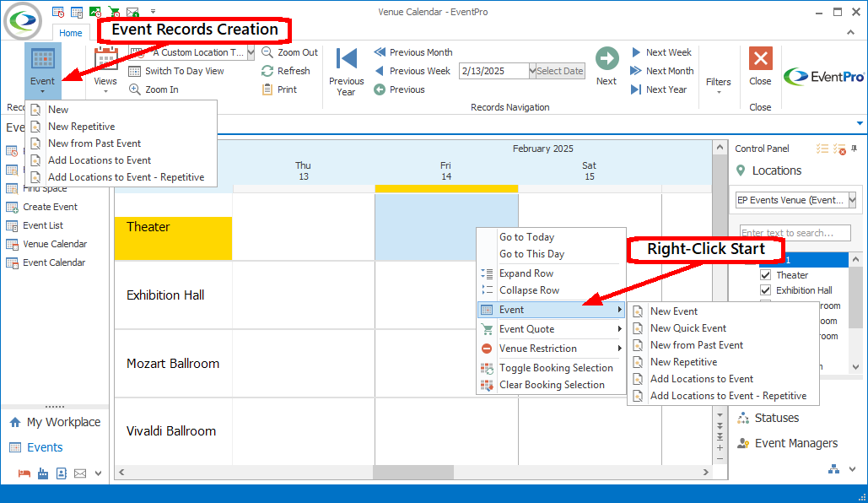Click the green Next arrow button

pos(607,67)
